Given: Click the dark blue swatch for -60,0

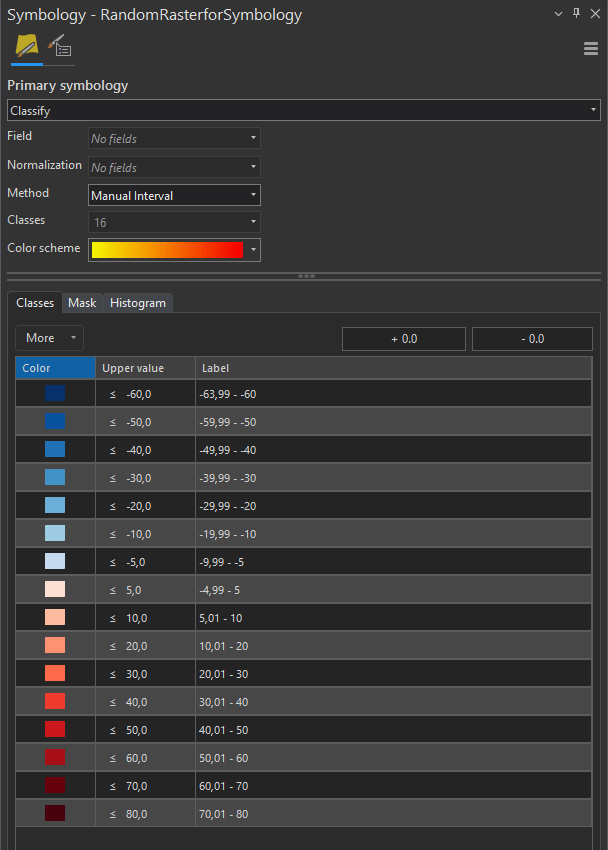Looking at the screenshot, I should click(x=55, y=394).
